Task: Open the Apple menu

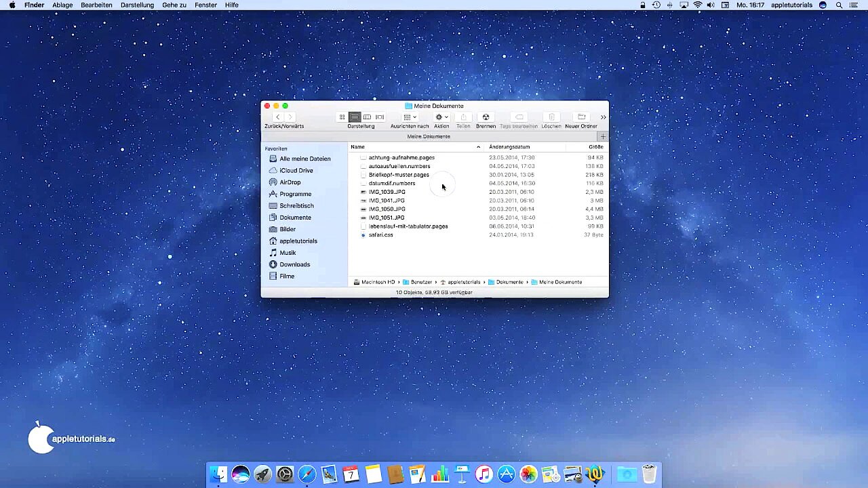Action: click(12, 5)
